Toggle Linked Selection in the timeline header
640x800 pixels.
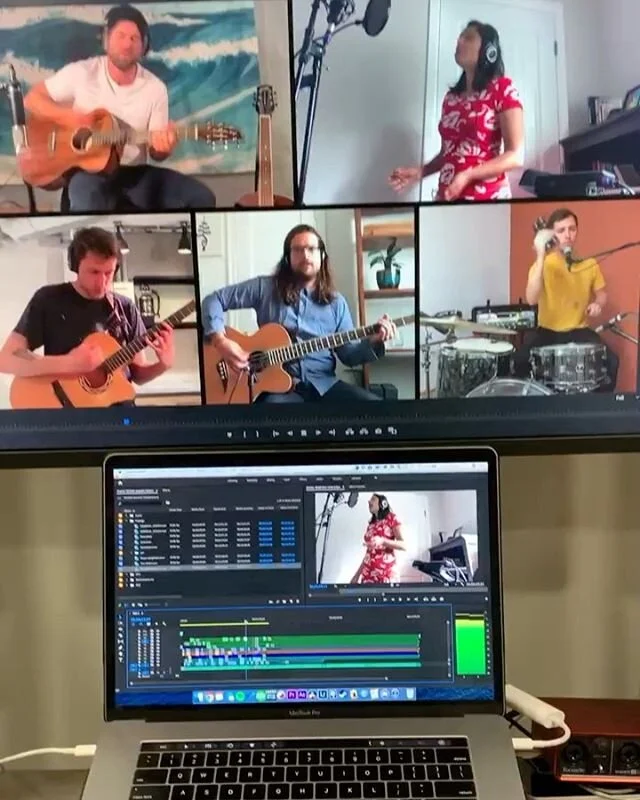coord(149,624)
